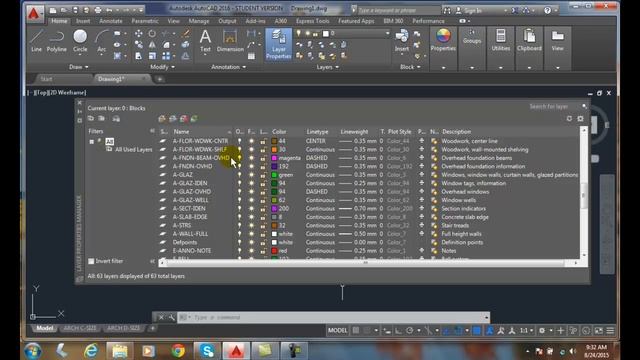Select the Dimension tool
The width and height of the screenshot is (640, 360).
coord(230,41)
